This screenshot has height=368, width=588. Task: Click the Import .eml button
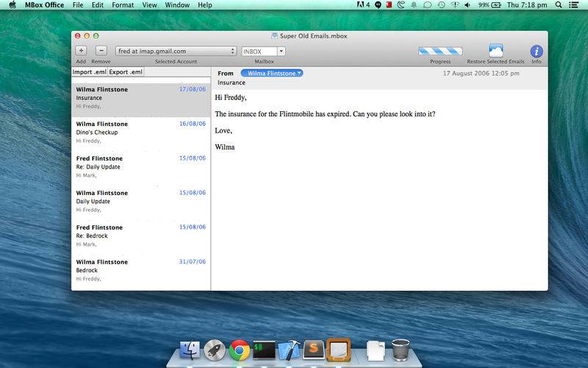89,72
